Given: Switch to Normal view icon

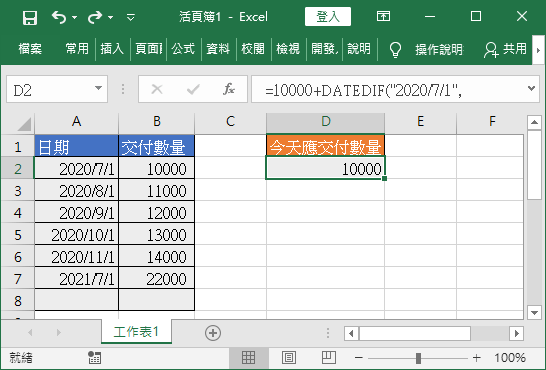Looking at the screenshot, I should coord(248,357).
